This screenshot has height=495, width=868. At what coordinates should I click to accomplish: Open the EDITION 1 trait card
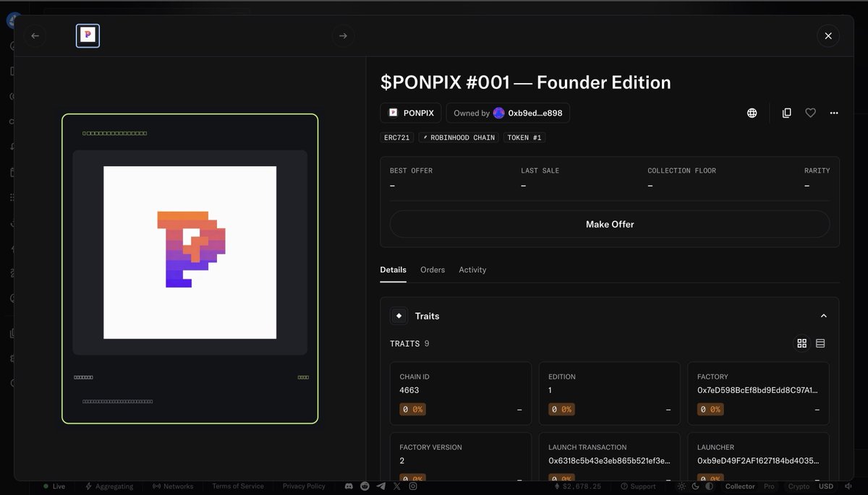click(x=610, y=394)
